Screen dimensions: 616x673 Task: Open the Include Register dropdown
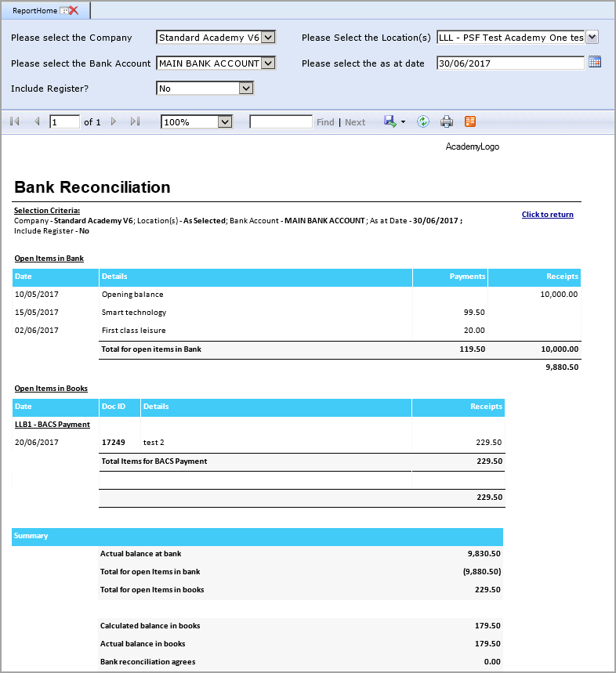point(245,89)
